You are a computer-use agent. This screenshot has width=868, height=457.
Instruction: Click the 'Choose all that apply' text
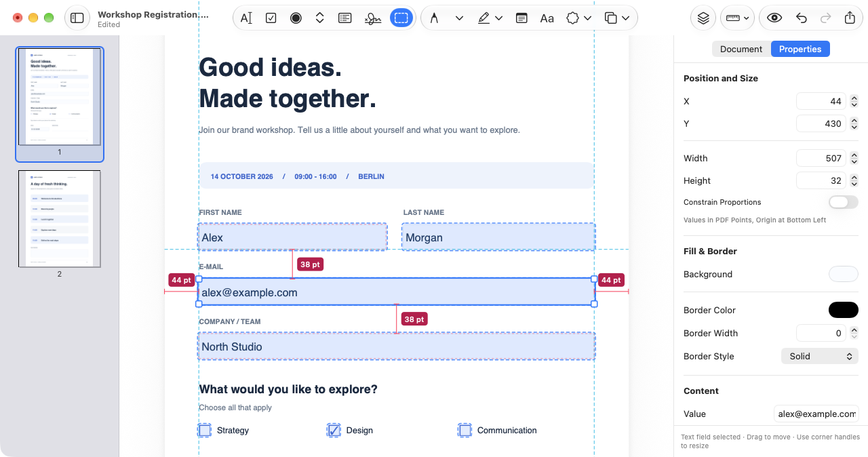tap(235, 408)
